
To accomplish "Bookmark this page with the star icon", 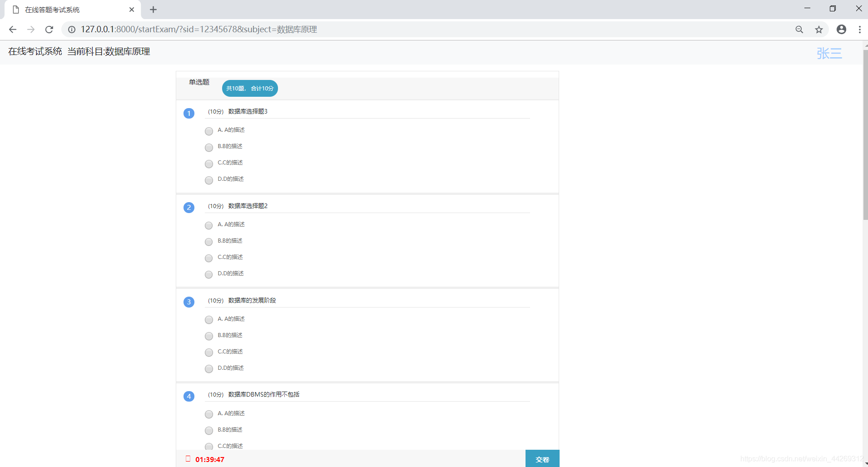I will click(819, 29).
